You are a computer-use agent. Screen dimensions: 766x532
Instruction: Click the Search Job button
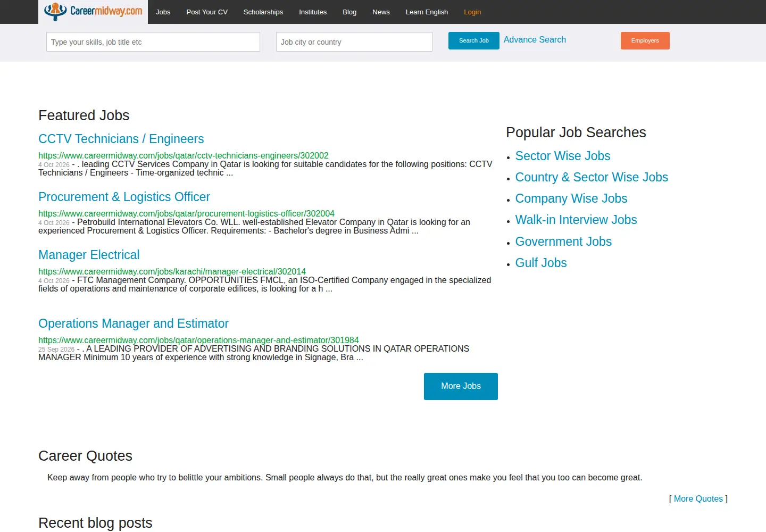[x=474, y=40]
